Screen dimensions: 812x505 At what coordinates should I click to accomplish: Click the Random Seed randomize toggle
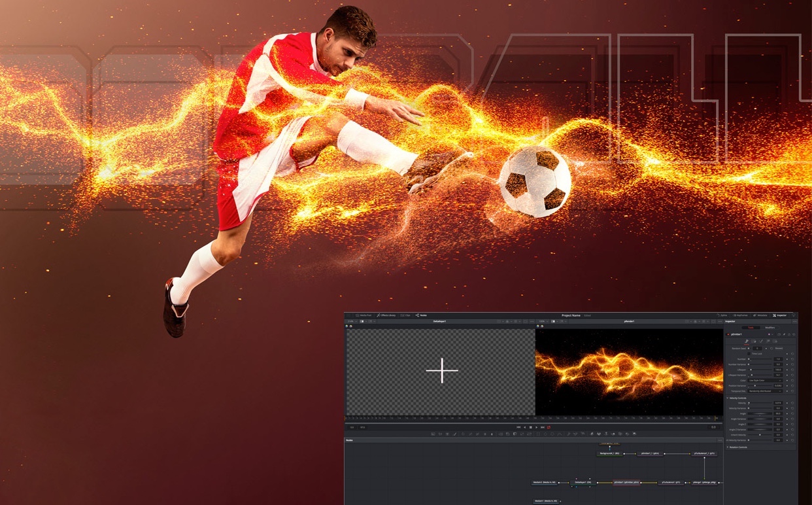pyautogui.click(x=771, y=348)
